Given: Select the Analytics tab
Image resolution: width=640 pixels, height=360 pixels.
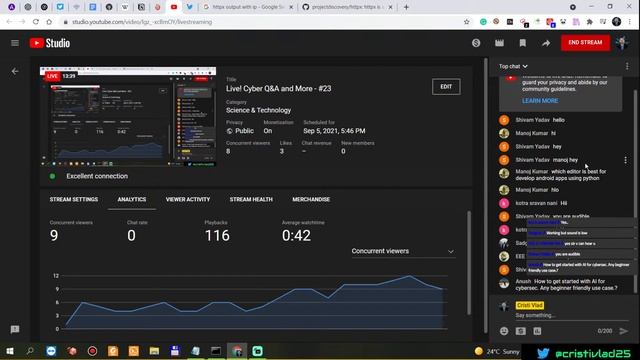Looking at the screenshot, I should 131,199.
